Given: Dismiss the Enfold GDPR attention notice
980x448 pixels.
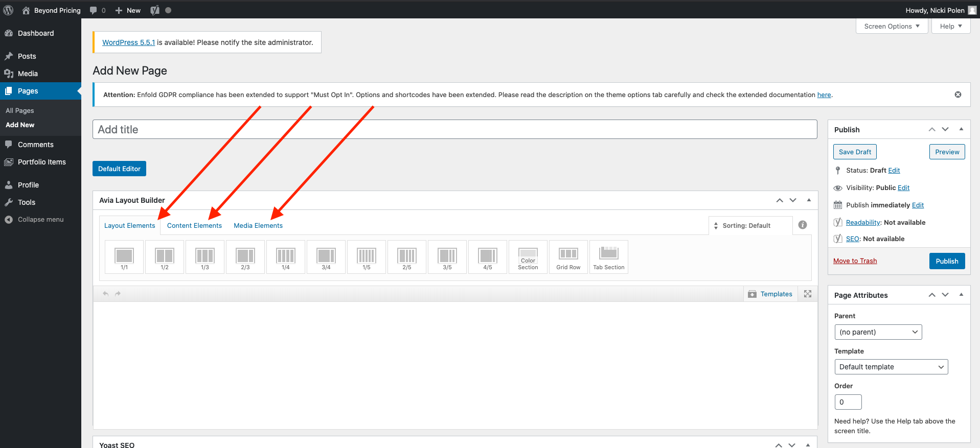Looking at the screenshot, I should pyautogui.click(x=958, y=95).
